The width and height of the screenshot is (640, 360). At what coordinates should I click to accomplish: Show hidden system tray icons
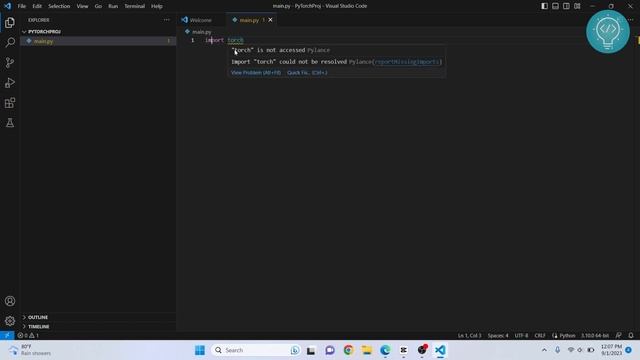coord(544,350)
